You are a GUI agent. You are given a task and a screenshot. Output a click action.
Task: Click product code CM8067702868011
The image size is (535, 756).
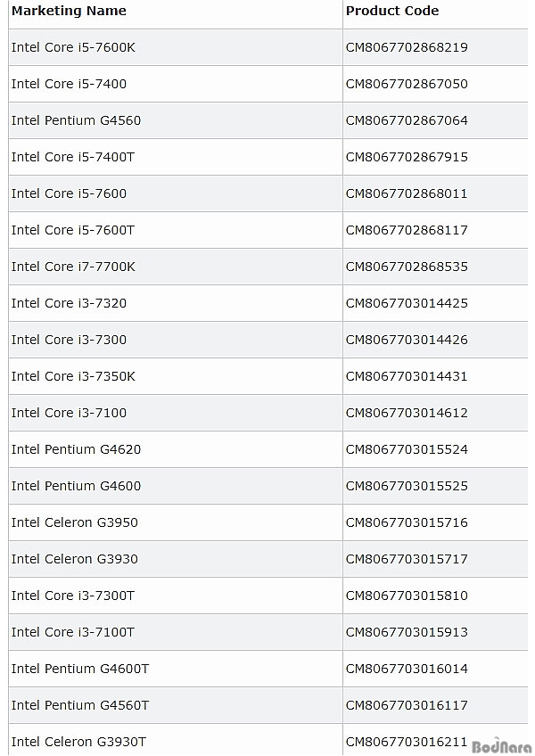[407, 193]
